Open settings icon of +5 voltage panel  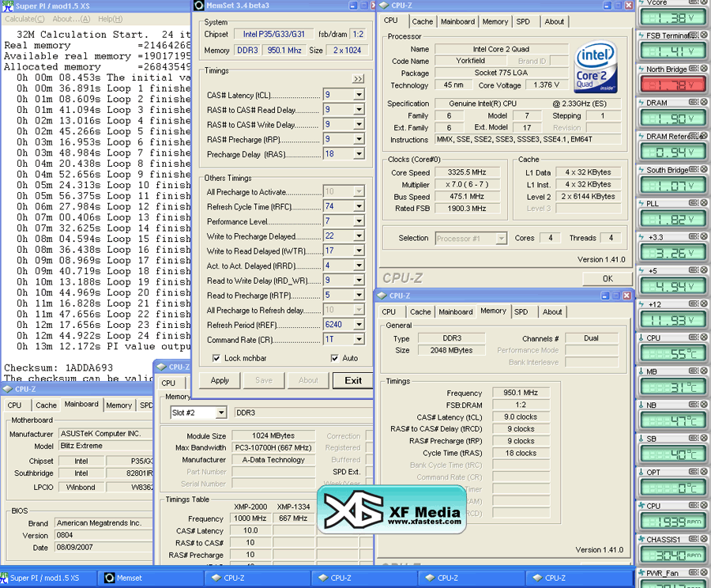pos(694,270)
